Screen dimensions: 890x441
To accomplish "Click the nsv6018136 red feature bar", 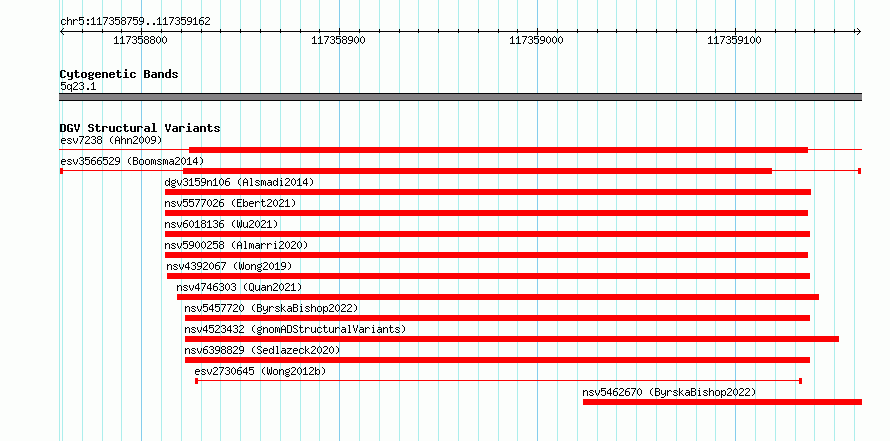I will (488, 234).
